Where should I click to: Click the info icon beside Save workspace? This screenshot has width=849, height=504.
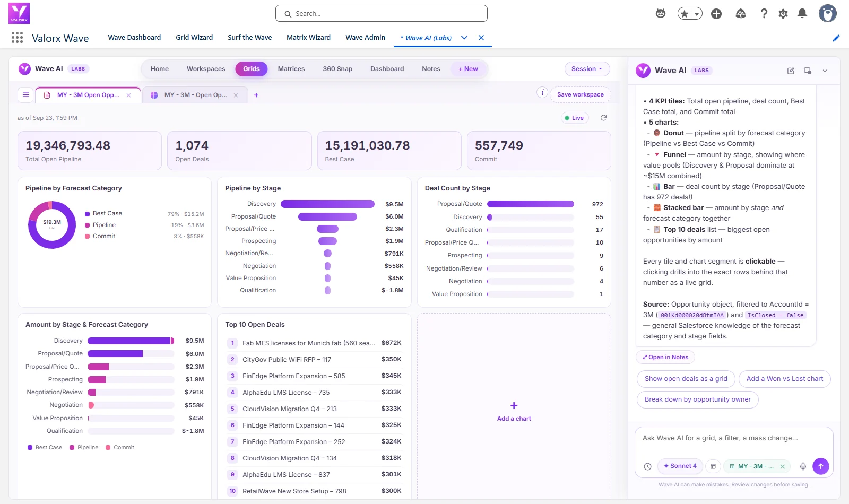point(542,92)
